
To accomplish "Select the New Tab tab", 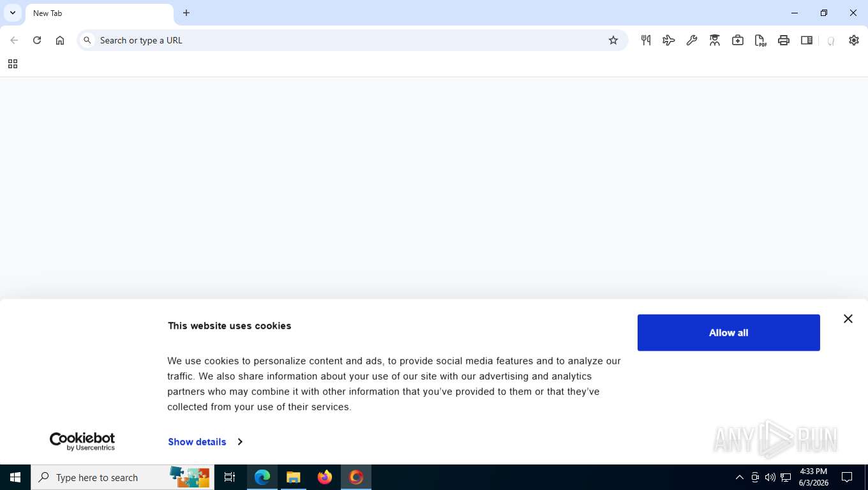I will 99,13.
